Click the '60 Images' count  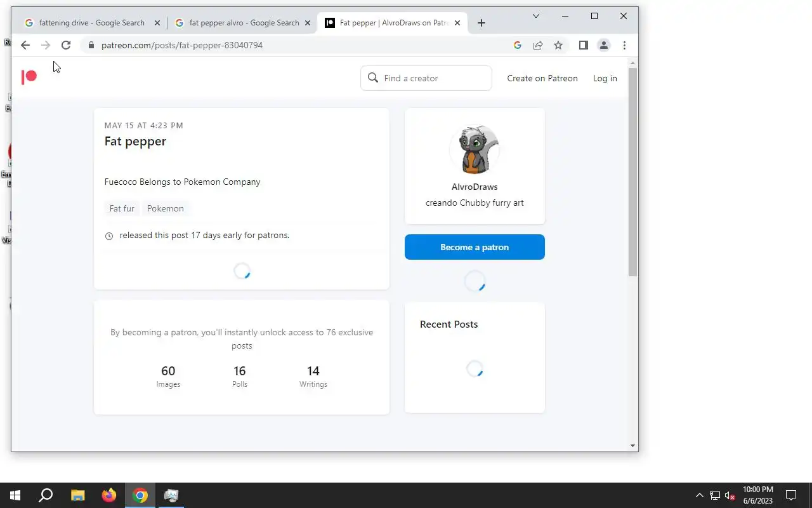[168, 376]
